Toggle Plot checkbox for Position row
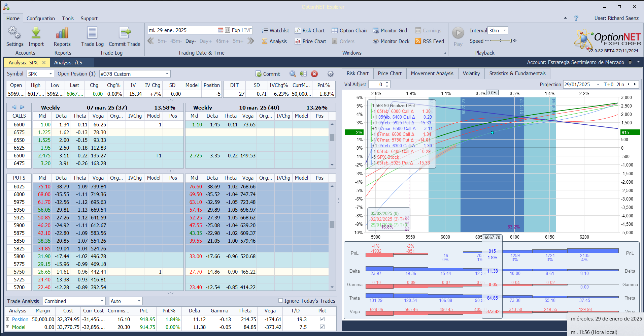 tap(322, 319)
